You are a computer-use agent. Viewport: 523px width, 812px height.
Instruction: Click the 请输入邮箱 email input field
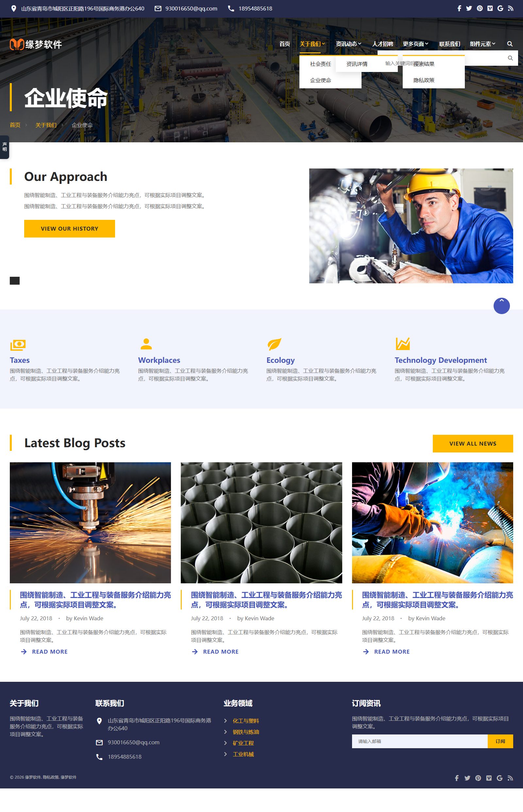pos(420,741)
